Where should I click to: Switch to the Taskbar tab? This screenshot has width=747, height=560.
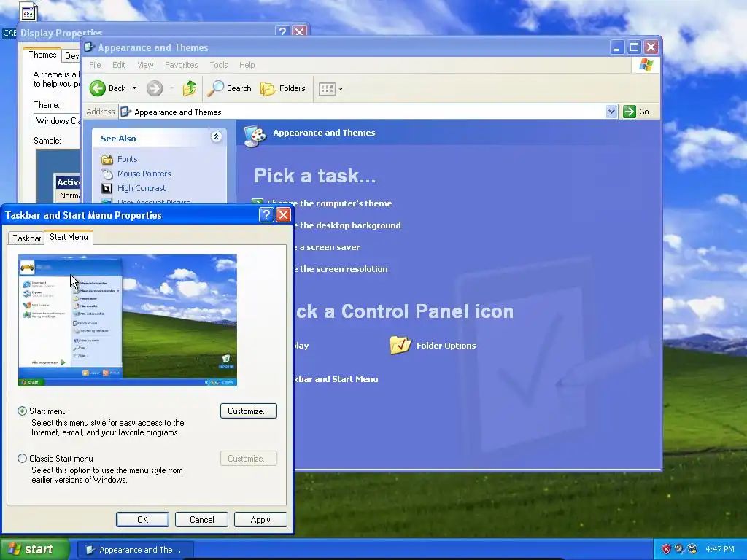[27, 238]
